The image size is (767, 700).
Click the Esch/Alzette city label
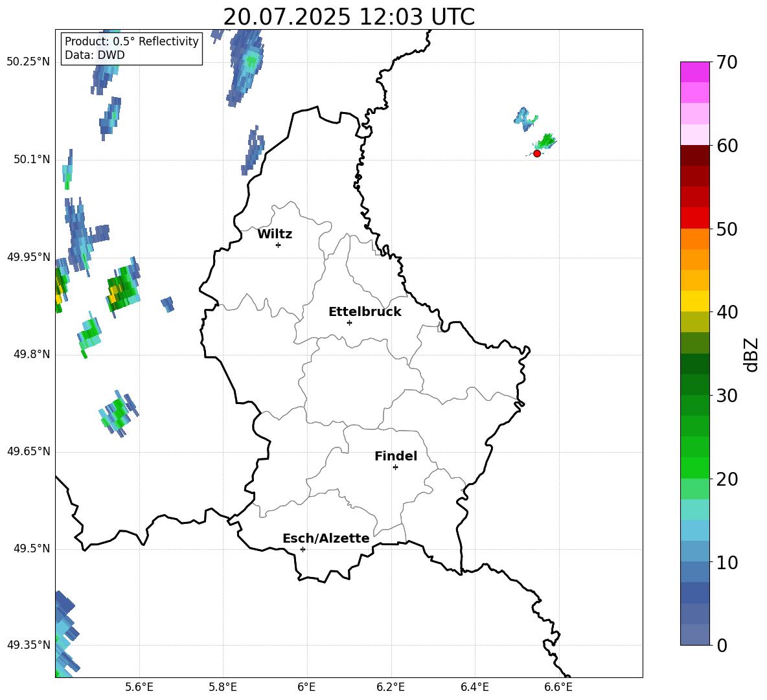[x=326, y=538]
